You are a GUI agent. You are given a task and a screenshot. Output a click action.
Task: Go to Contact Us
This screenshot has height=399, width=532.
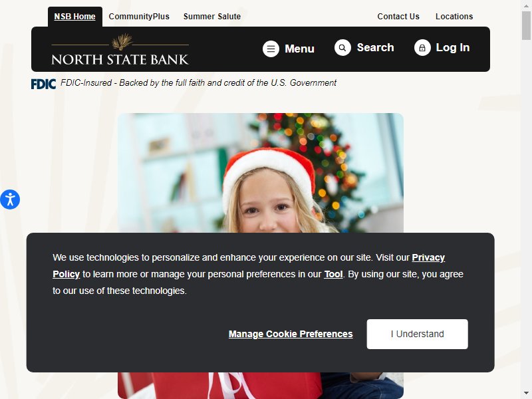tap(398, 16)
